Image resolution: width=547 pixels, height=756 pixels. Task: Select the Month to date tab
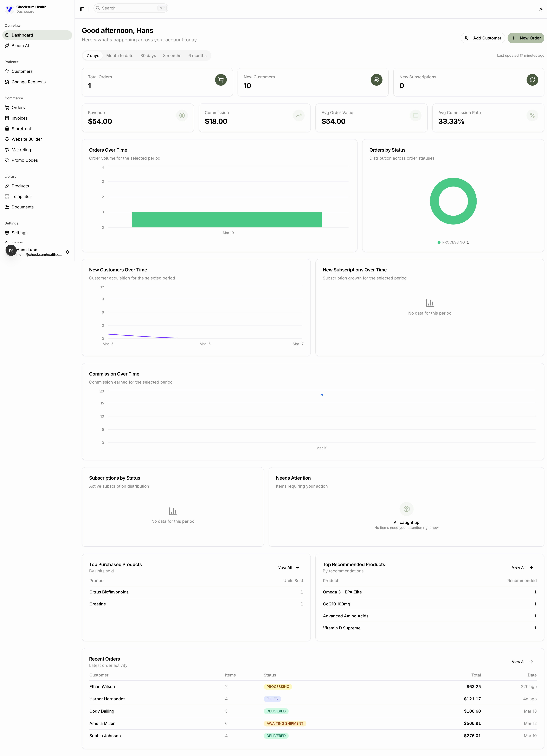coord(120,56)
